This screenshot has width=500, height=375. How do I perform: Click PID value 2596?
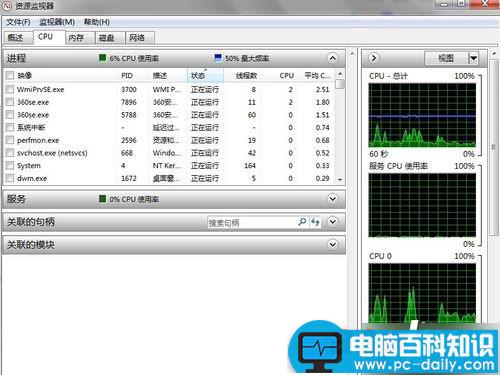129,140
